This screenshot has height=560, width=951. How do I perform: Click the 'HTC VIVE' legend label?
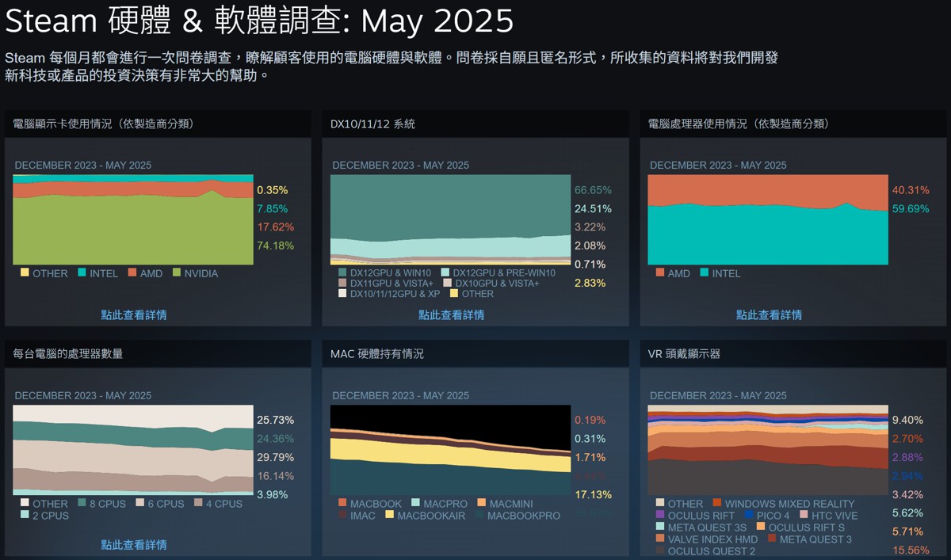pos(835,516)
